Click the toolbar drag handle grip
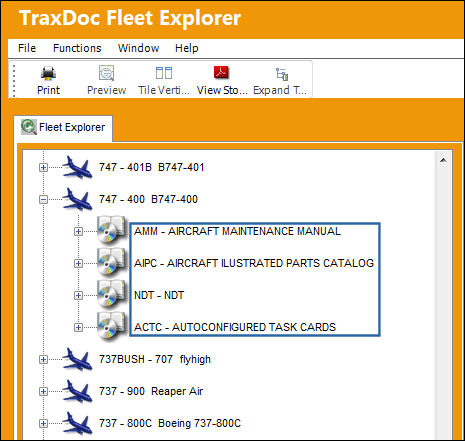 coord(14,80)
